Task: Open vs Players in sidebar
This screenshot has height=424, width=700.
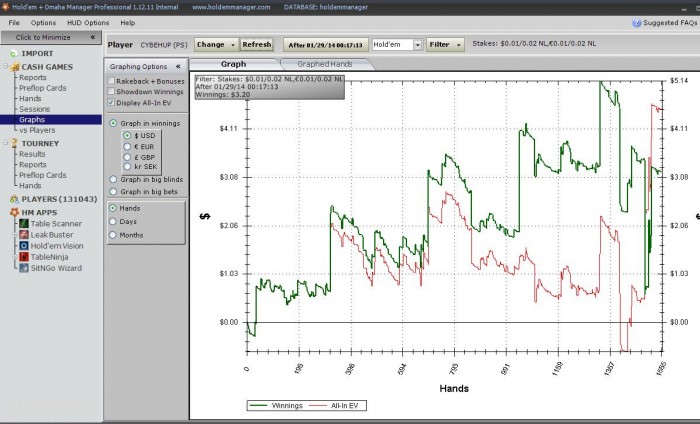Action: 37,130
